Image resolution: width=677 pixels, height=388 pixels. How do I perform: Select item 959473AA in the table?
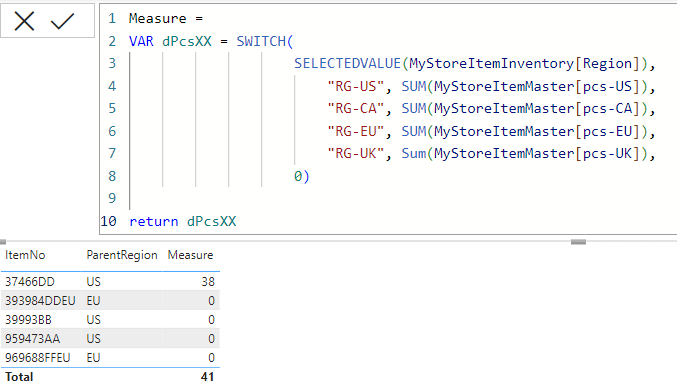(x=32, y=339)
